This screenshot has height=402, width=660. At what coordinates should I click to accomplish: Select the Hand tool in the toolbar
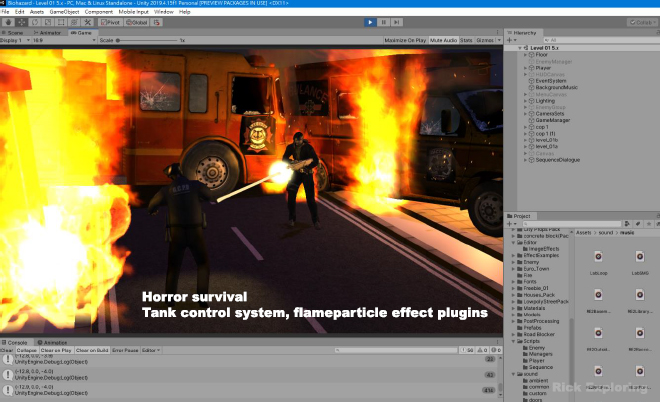point(7,21)
